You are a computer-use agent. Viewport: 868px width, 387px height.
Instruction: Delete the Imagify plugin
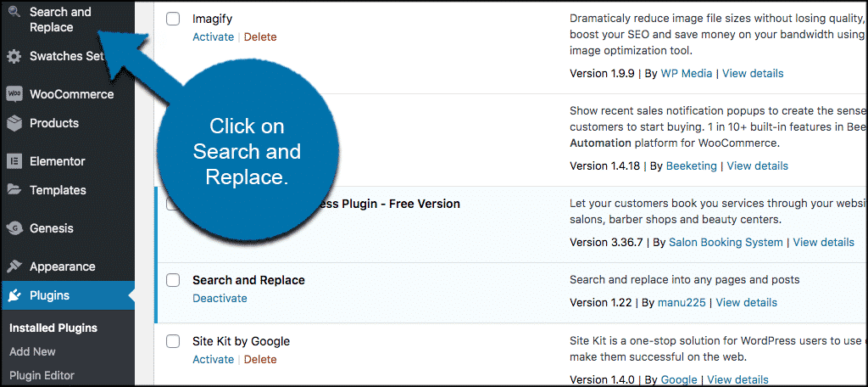260,37
